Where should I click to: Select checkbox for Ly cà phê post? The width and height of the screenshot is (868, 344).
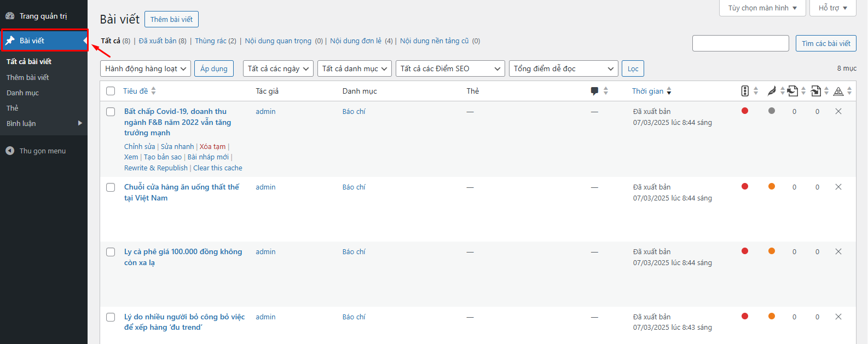point(111,252)
